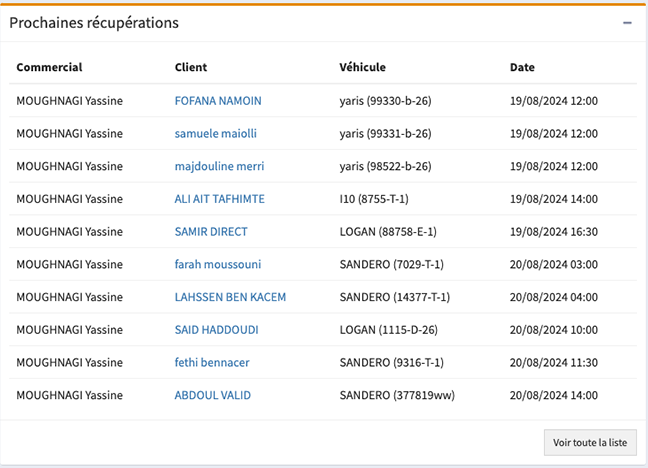Click the ALI AIT TAFHIMTE link
The image size is (648, 468).
pos(219,199)
